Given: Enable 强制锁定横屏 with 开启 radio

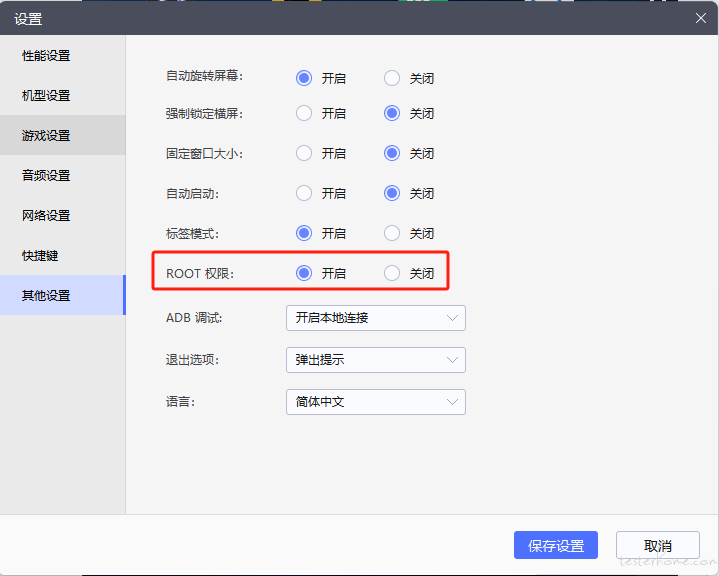Looking at the screenshot, I should (304, 113).
